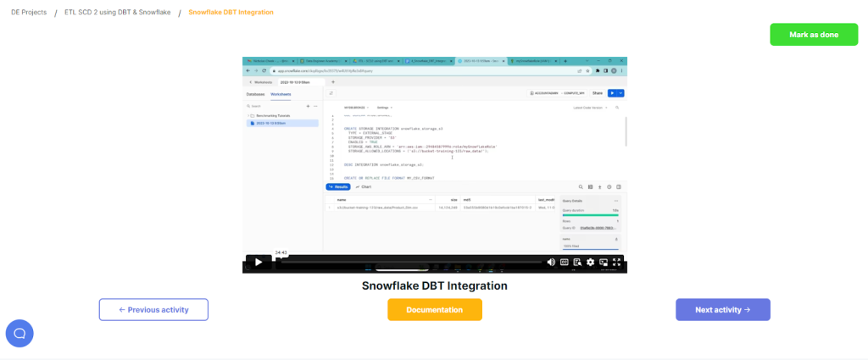This screenshot has width=868, height=360.
Task: Click the Worksheets tab shown inside the video
Action: [281, 93]
